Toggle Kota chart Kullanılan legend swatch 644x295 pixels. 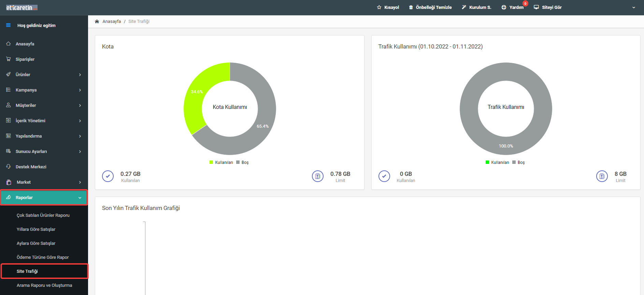[x=211, y=162]
